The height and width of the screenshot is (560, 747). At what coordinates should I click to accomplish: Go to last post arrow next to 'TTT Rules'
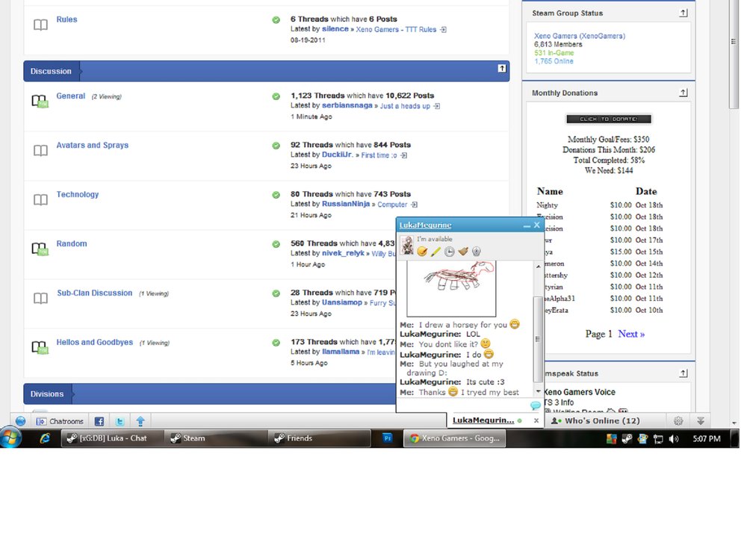point(444,30)
